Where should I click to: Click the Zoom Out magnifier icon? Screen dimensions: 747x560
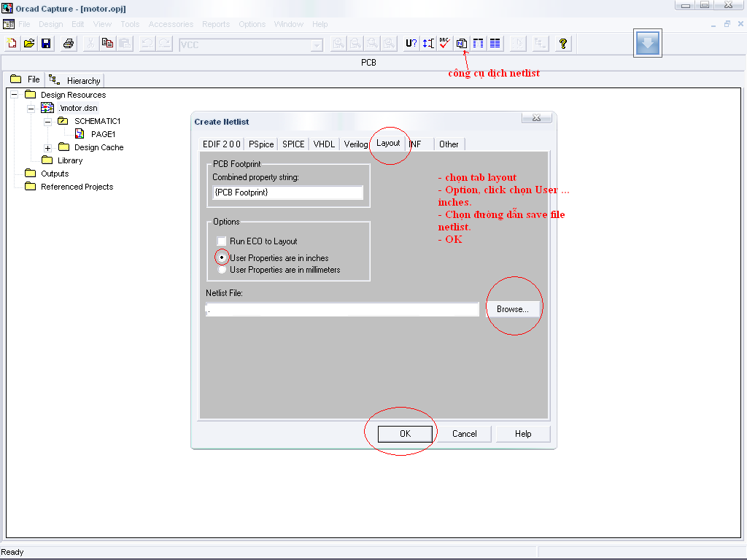click(x=355, y=44)
